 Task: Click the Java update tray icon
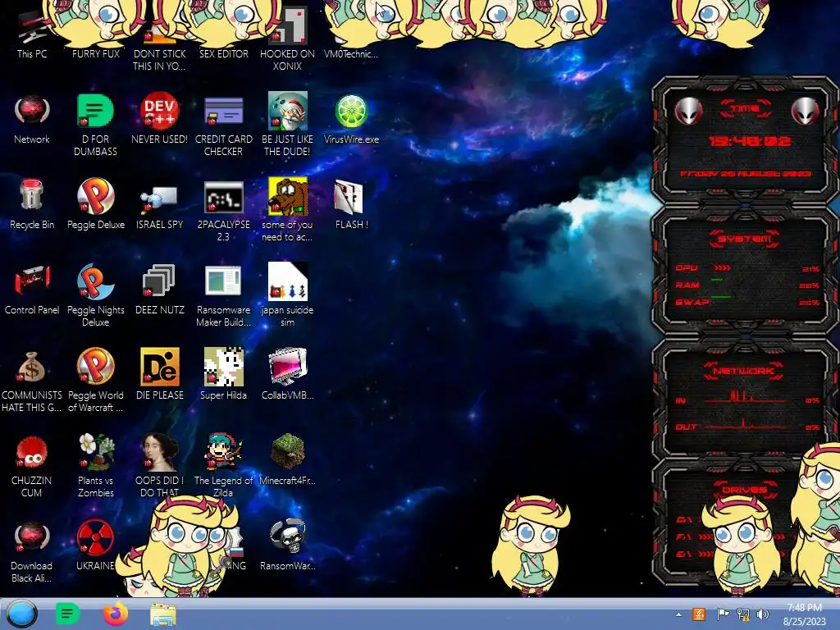[699, 614]
